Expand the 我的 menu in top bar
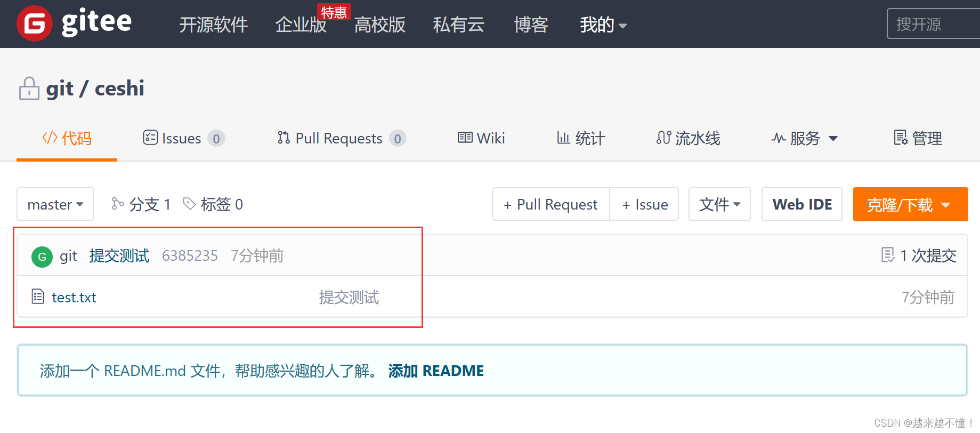Screen dimensions: 980x433 (603, 25)
